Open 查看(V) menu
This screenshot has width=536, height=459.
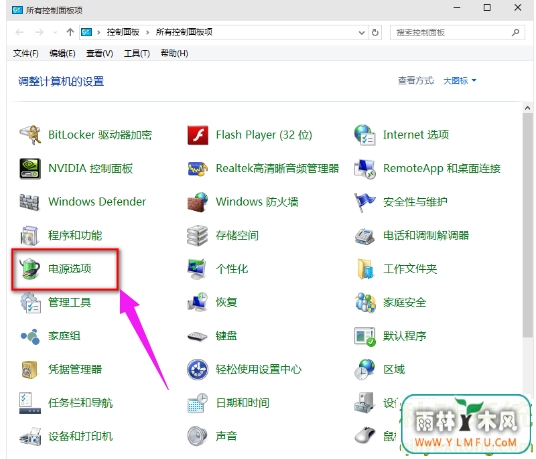[x=99, y=53]
